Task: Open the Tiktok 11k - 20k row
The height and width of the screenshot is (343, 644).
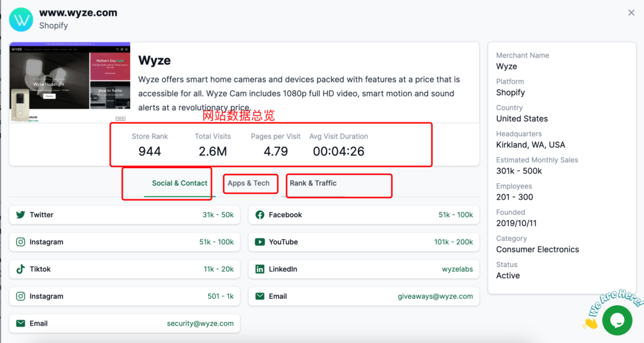Action: coord(125,269)
